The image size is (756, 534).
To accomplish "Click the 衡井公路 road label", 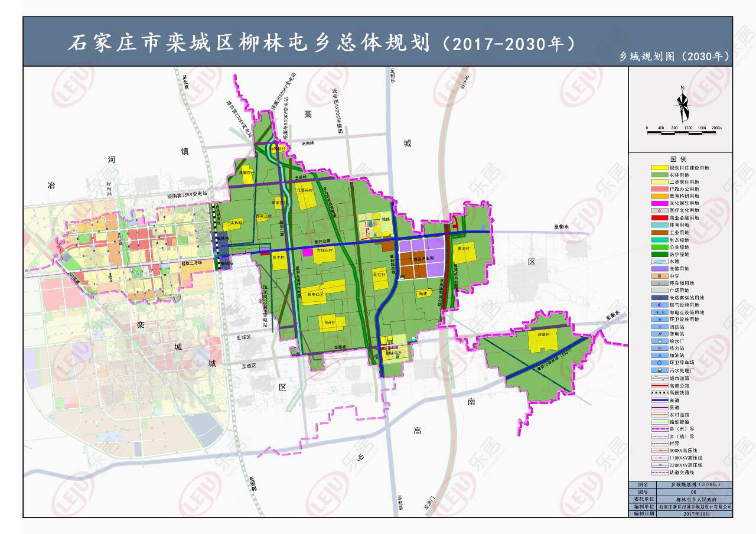I will click(x=322, y=241).
